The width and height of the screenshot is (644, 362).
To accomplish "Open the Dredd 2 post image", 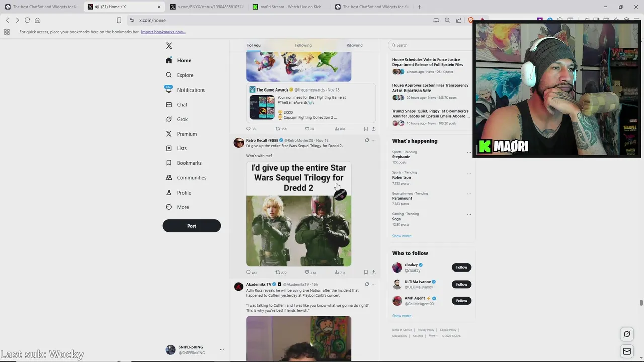I will coord(298,214).
